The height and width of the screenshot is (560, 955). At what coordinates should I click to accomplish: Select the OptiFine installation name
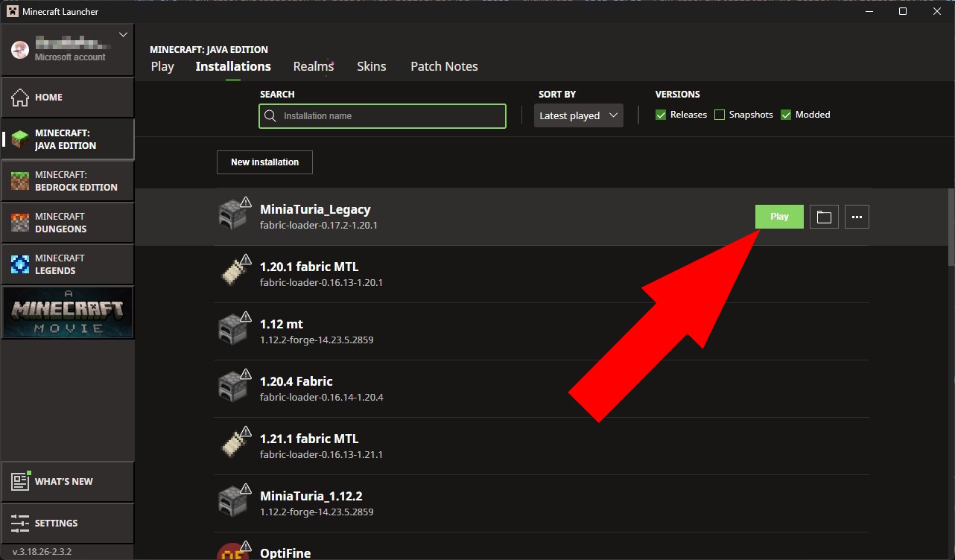[285, 553]
